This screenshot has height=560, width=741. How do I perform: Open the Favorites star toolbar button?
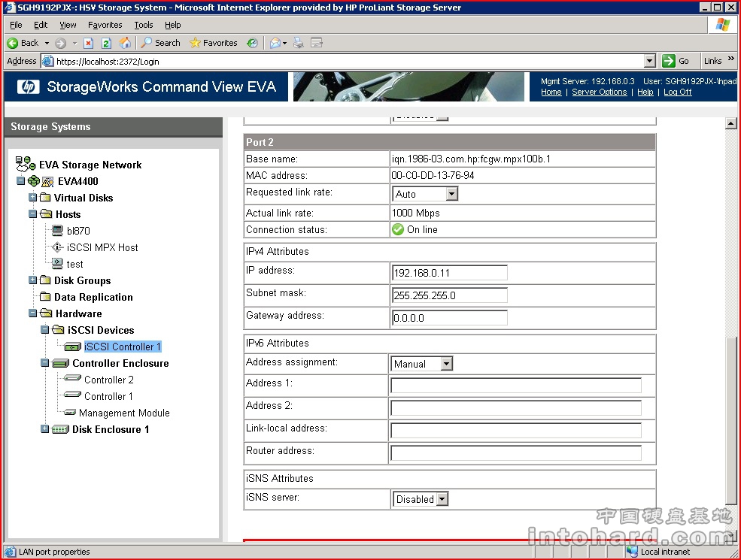[x=214, y=43]
